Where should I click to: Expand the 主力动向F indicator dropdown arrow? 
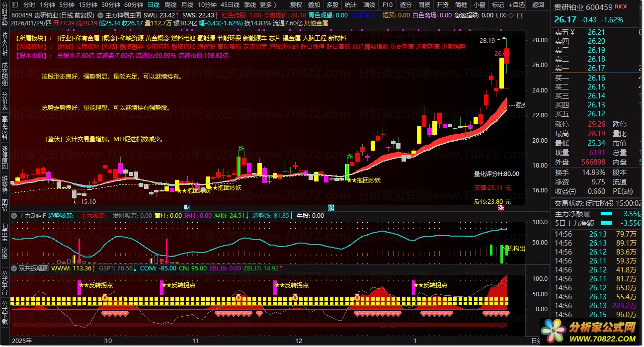point(14,216)
